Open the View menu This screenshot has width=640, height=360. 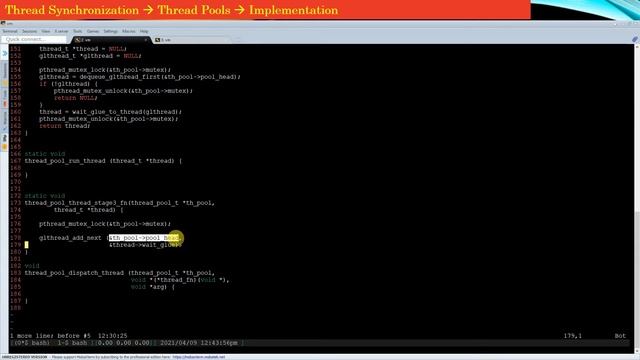tap(46, 31)
